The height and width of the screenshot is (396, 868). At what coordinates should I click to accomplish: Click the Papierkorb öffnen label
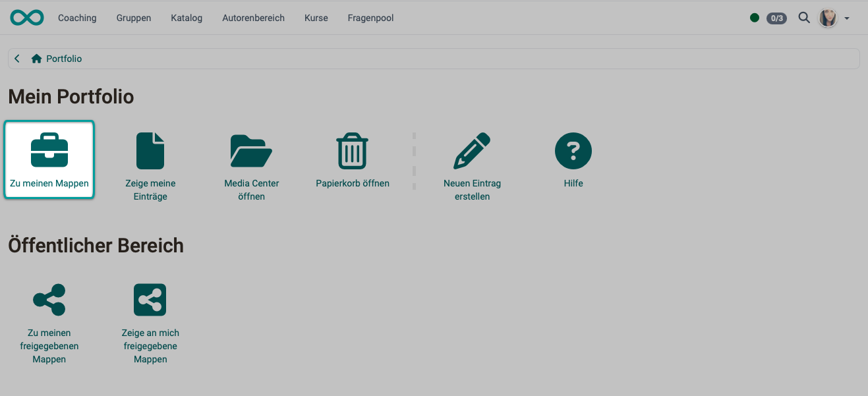(353, 183)
